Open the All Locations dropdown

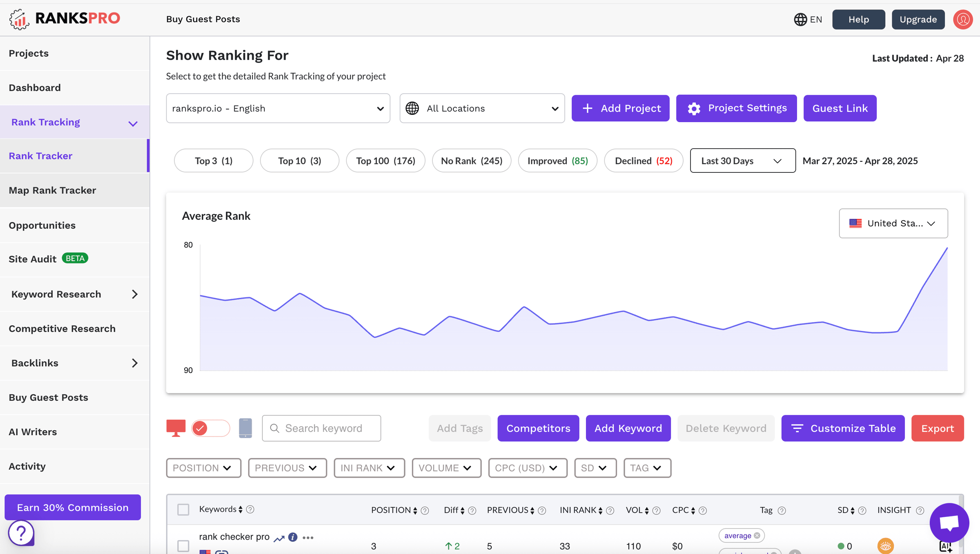pos(482,108)
